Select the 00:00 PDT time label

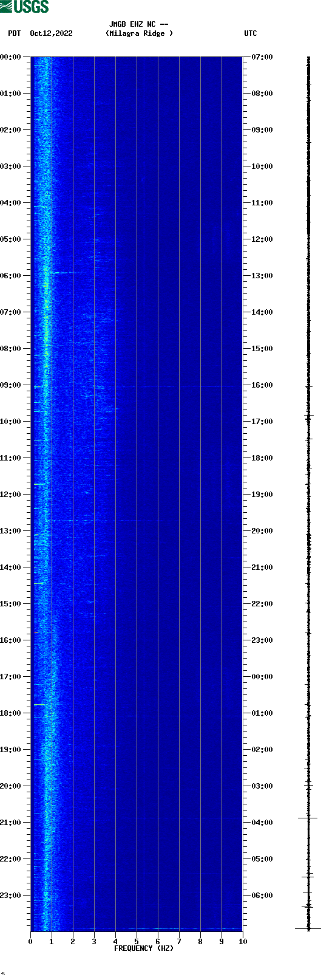tap(10, 57)
